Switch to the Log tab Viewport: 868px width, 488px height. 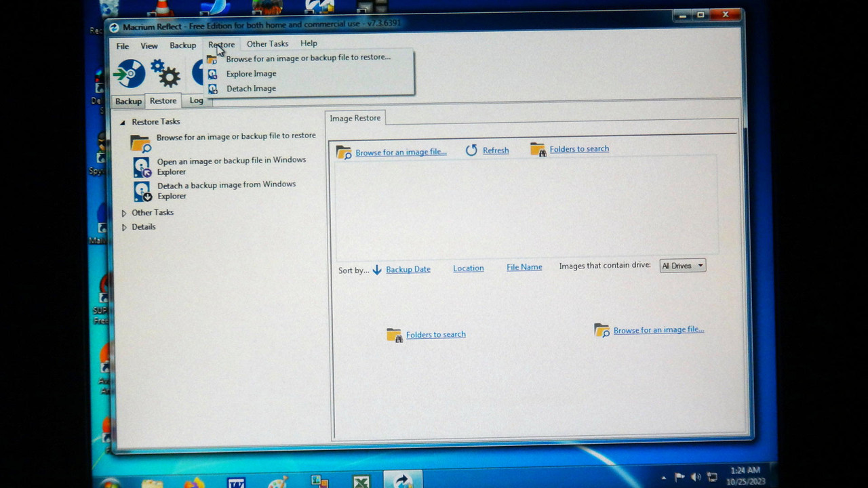196,101
